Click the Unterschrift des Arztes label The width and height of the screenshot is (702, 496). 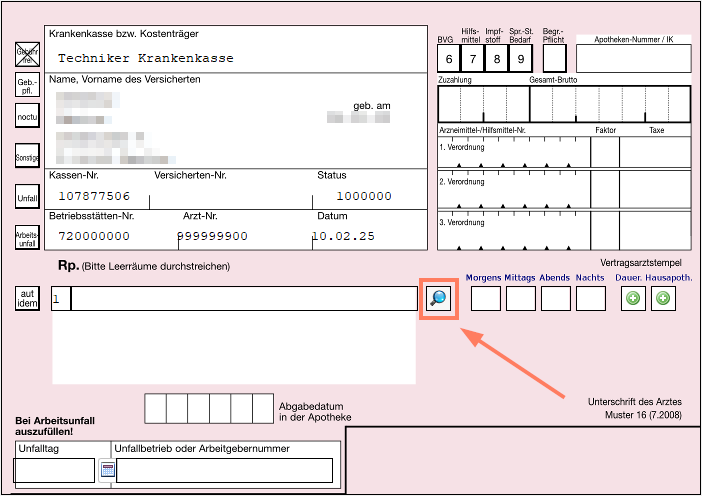[634, 402]
